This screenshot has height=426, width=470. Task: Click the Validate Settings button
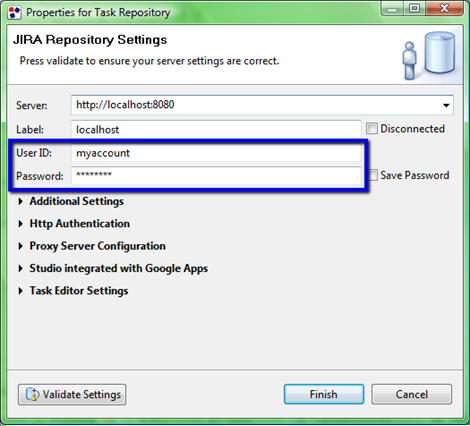click(72, 394)
